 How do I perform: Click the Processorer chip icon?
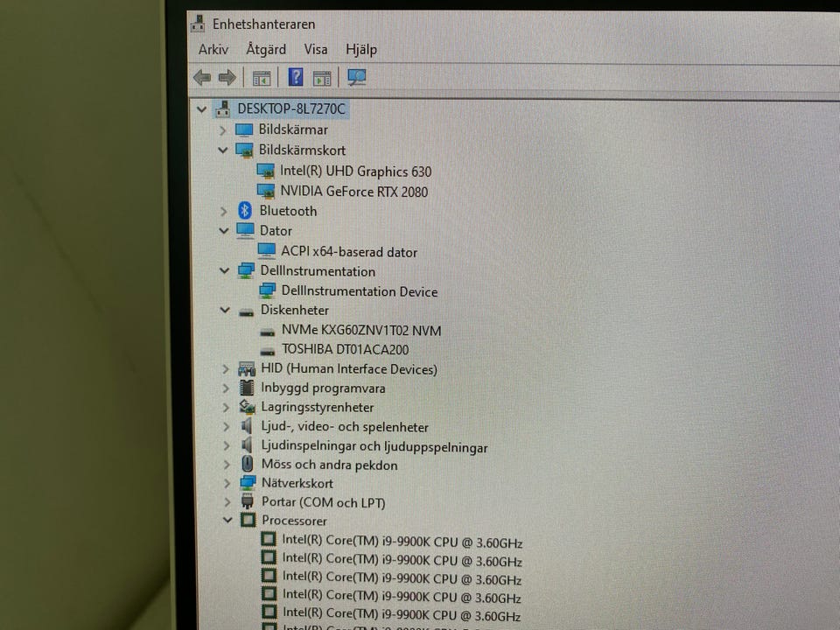[248, 520]
